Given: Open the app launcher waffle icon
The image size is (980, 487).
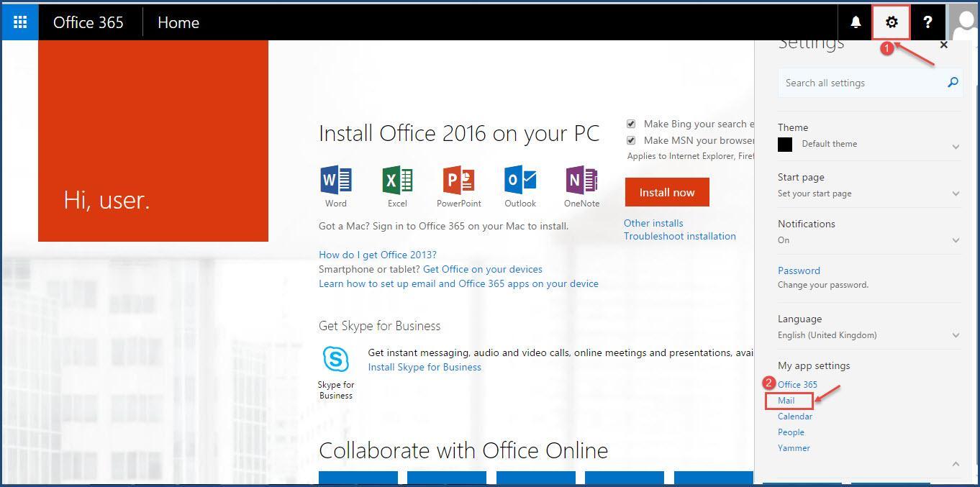Looking at the screenshot, I should (20, 22).
